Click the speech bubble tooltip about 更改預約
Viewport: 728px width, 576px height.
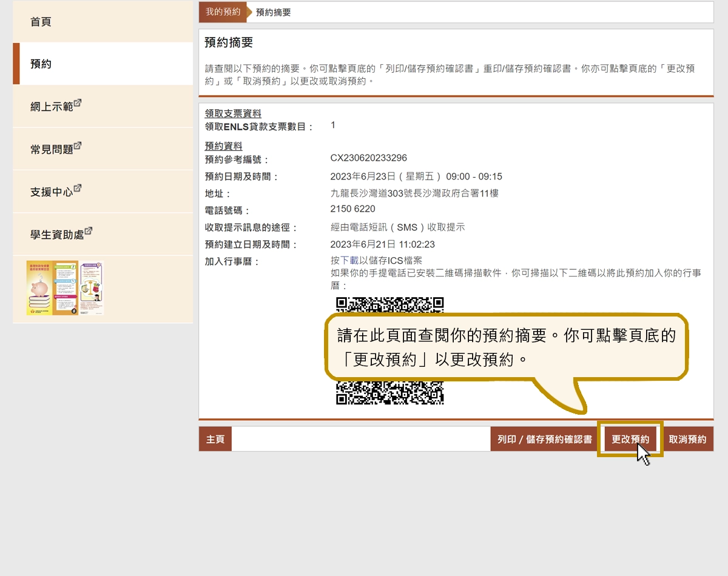[x=507, y=347]
